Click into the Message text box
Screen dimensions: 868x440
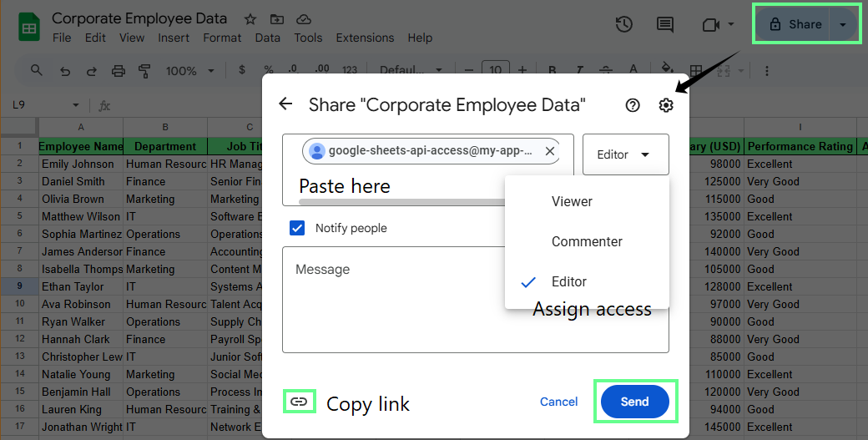click(x=476, y=300)
